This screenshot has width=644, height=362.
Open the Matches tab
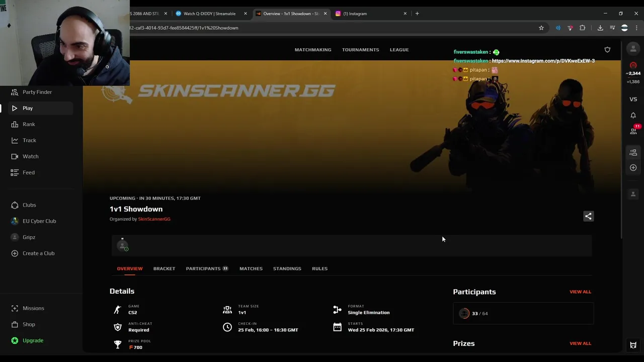point(251,268)
